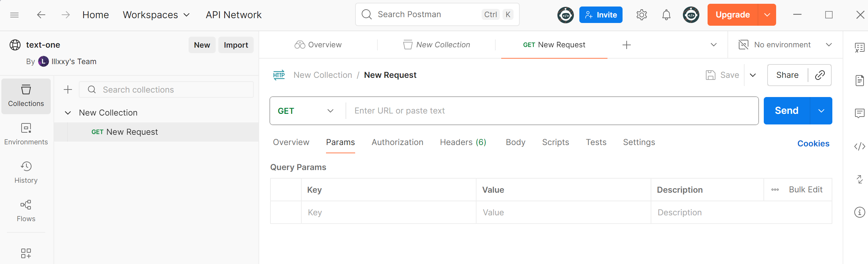The width and height of the screenshot is (868, 264).
Task: Click the HTTP request type icon
Action: tap(279, 75)
